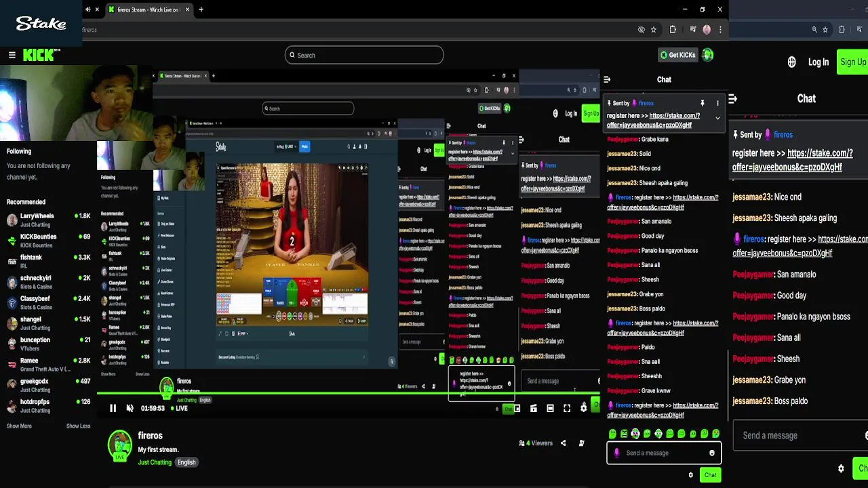
Task: Focus main chat 'Send a message' box
Action: [664, 453]
